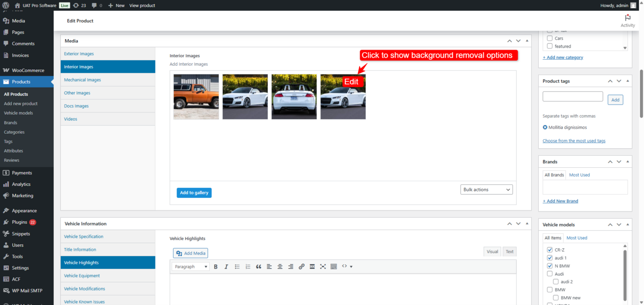The height and width of the screenshot is (305, 644).
Task: Enable distraction-free fullscreen writing mode
Action: click(323, 266)
